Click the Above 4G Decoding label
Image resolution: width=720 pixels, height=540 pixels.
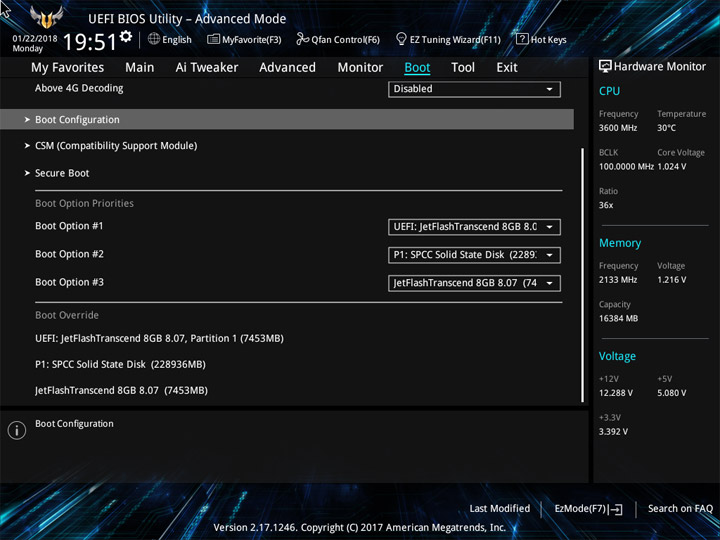[79, 88]
